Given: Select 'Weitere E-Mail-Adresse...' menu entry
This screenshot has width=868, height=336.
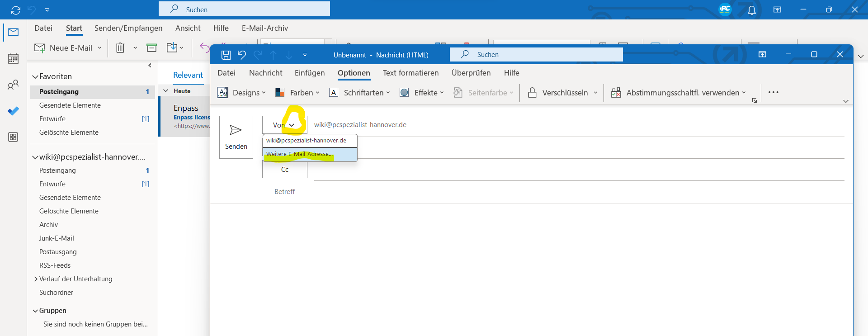Looking at the screenshot, I should pos(299,154).
